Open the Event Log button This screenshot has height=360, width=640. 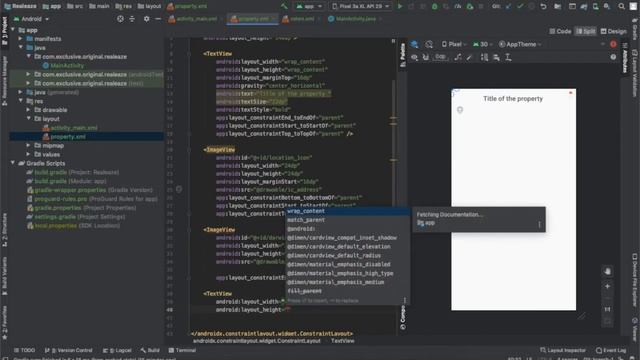(x=611, y=350)
